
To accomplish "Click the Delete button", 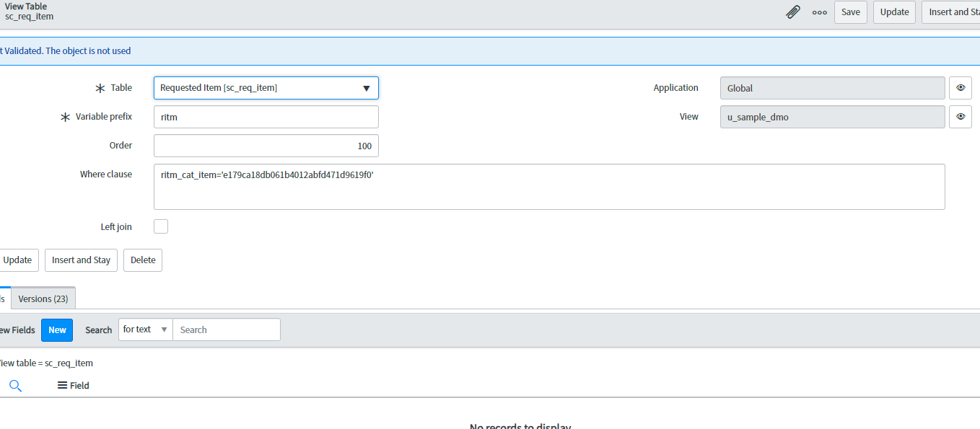I will point(143,260).
